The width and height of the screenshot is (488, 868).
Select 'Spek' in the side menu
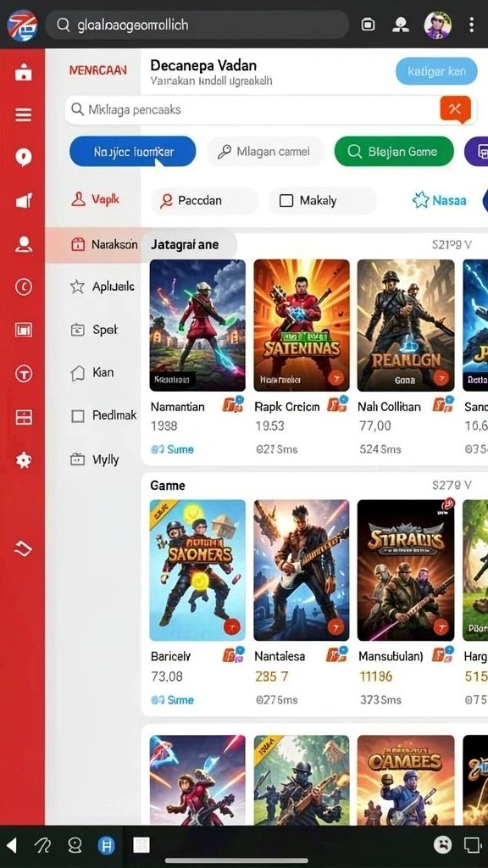coord(95,330)
